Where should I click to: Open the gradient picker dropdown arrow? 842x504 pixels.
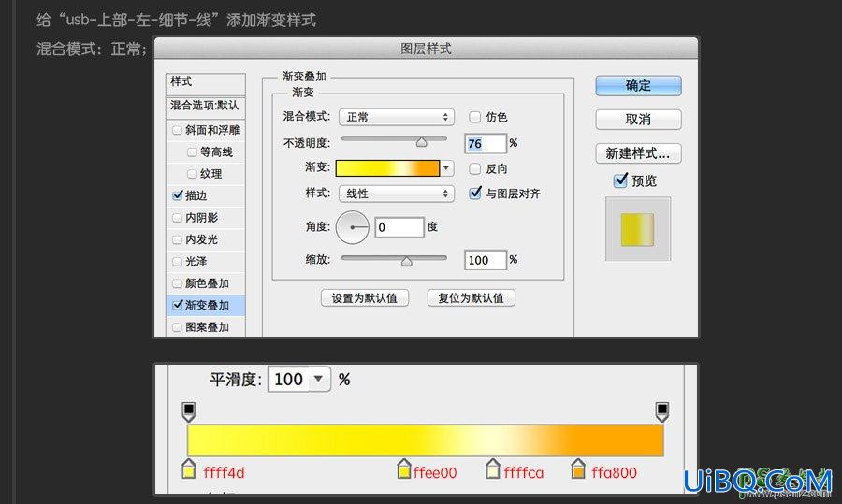coord(446,168)
